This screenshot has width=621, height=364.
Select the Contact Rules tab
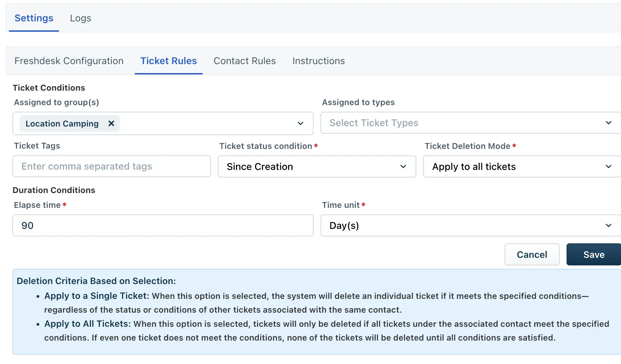tap(244, 61)
